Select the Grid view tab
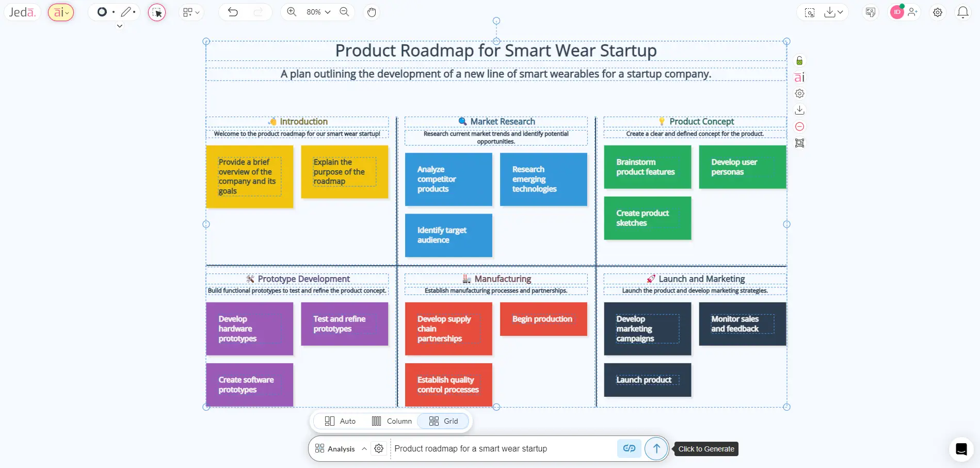Viewport: 980px width, 468px height. tap(443, 421)
